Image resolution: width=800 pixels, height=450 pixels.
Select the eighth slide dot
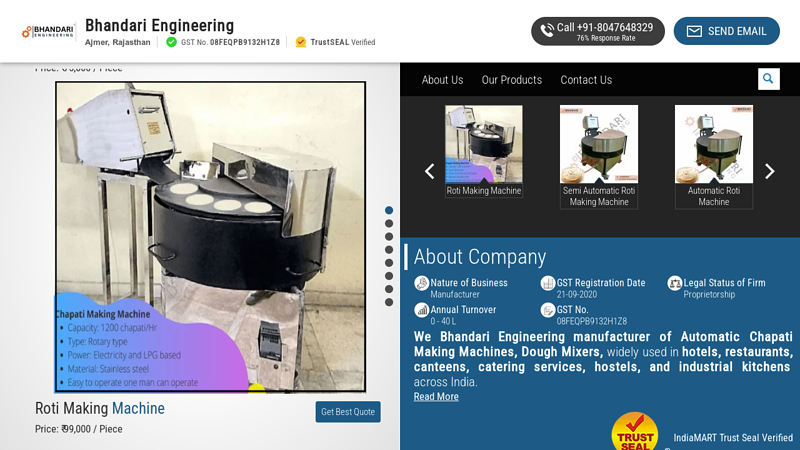[389, 302]
